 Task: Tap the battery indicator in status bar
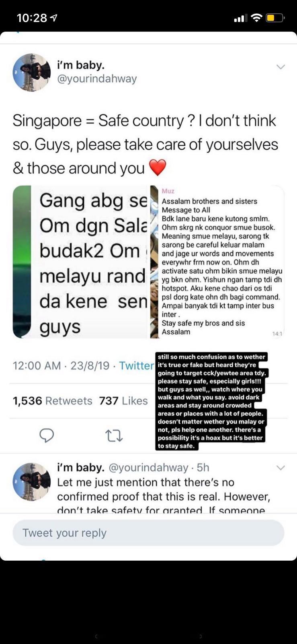pyautogui.click(x=275, y=18)
